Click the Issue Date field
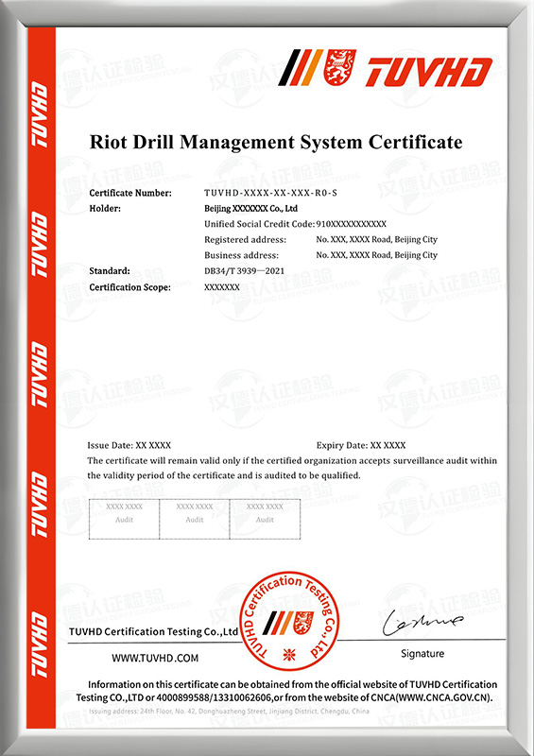 click(129, 445)
